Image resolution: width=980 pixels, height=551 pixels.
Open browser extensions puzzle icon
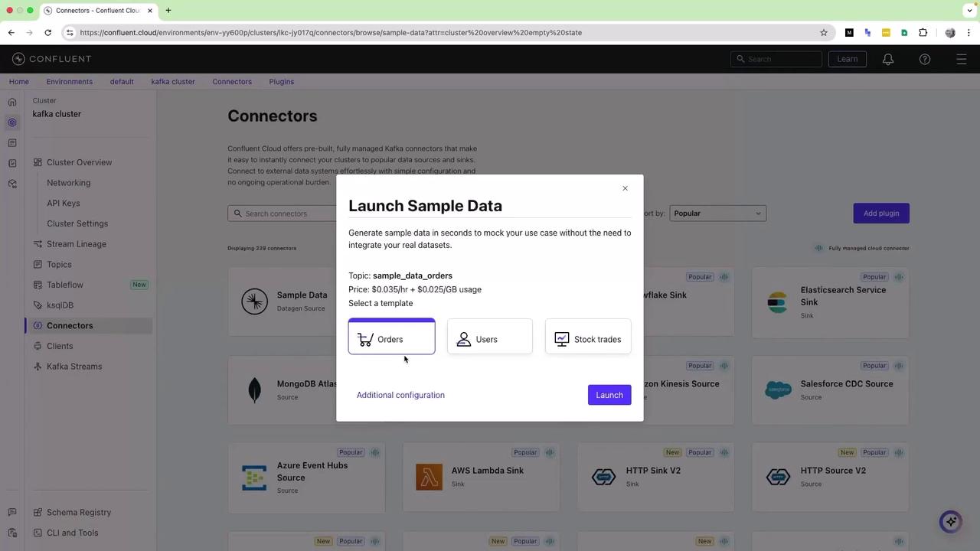coord(923,32)
